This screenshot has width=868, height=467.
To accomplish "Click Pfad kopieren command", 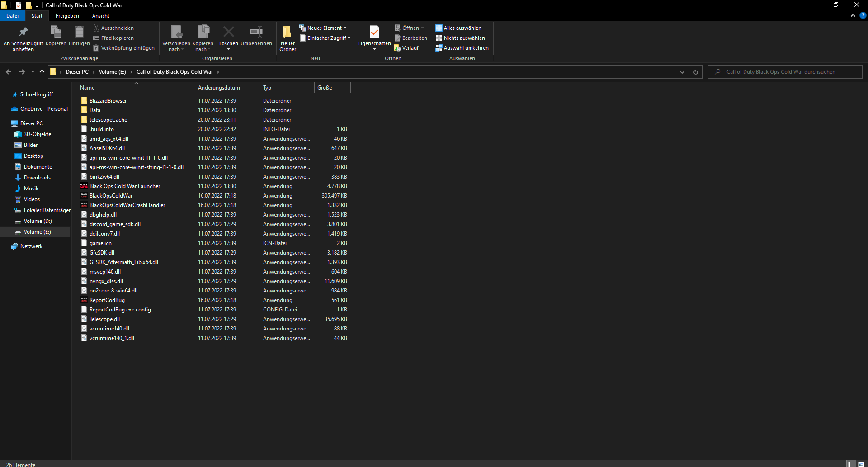I will point(113,38).
